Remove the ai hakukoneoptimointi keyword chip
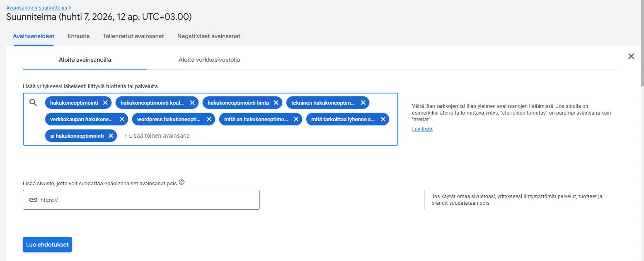Image resolution: width=644 pixels, height=261 pixels. click(111, 135)
